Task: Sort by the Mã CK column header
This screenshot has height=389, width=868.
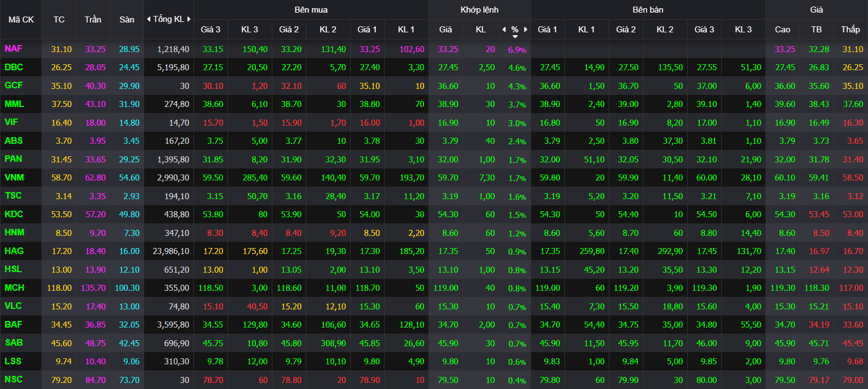Action: pos(21,20)
